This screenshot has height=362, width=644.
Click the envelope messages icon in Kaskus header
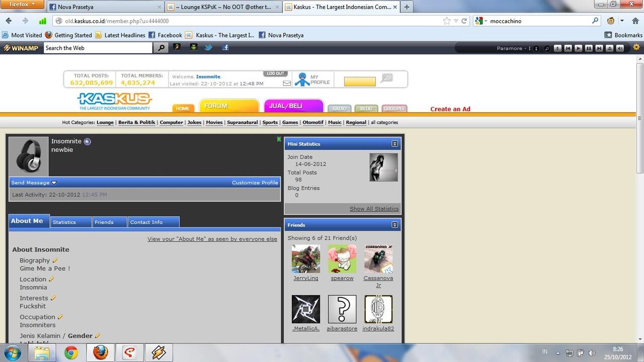coord(287,83)
